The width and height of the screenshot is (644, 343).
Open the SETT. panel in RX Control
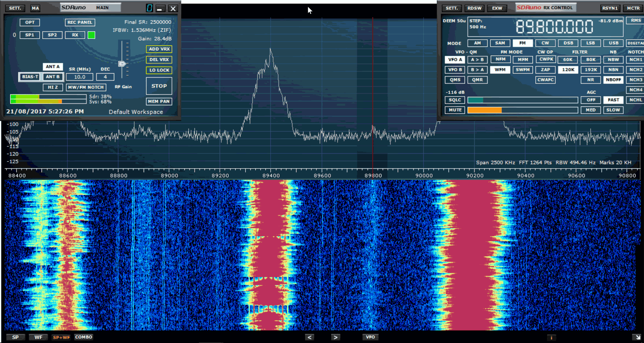(451, 8)
